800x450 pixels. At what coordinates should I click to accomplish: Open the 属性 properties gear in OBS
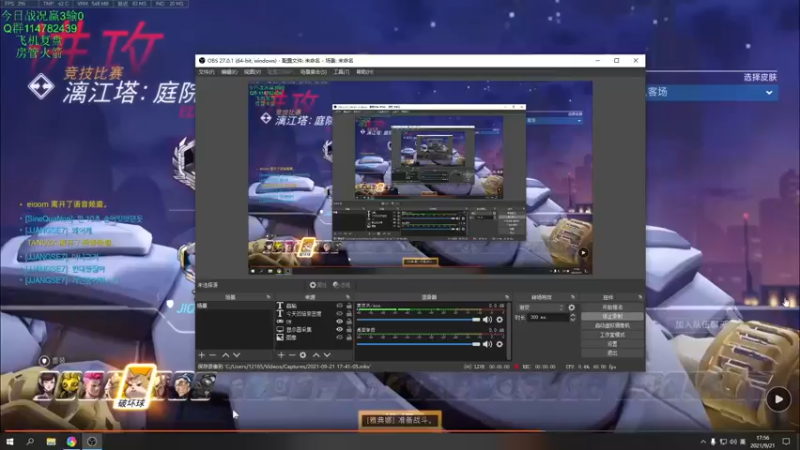[317, 285]
